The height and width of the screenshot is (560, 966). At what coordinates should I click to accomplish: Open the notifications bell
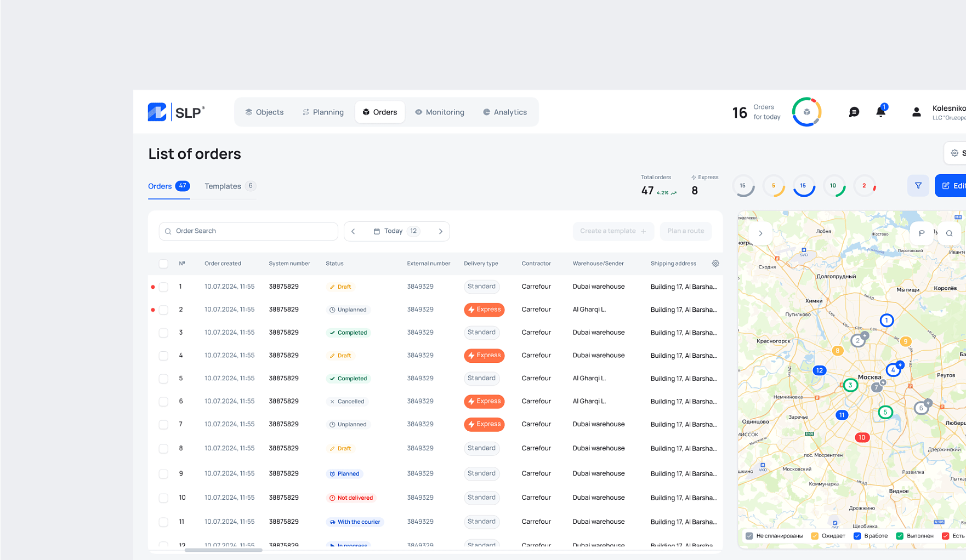pos(880,111)
